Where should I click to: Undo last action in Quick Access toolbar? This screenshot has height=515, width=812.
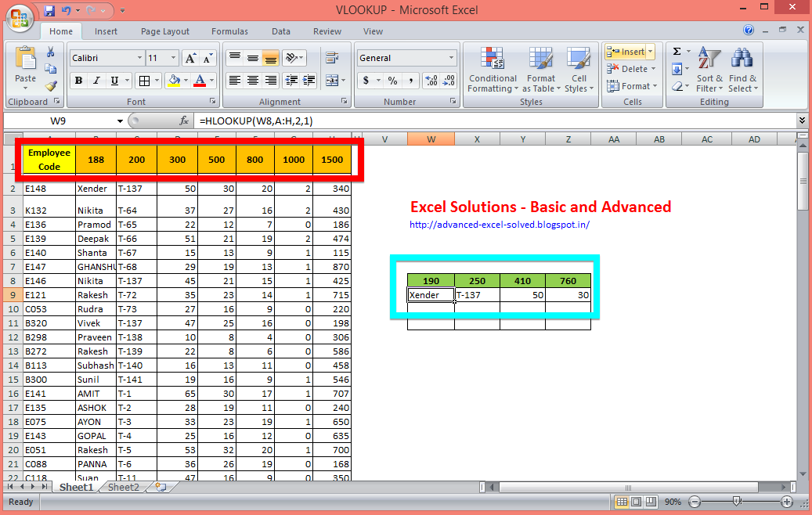67,10
